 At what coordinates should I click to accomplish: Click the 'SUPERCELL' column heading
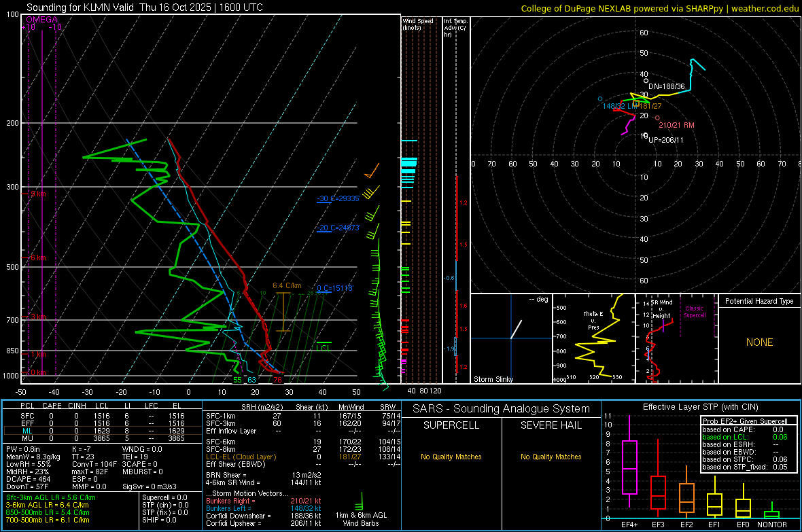point(451,425)
